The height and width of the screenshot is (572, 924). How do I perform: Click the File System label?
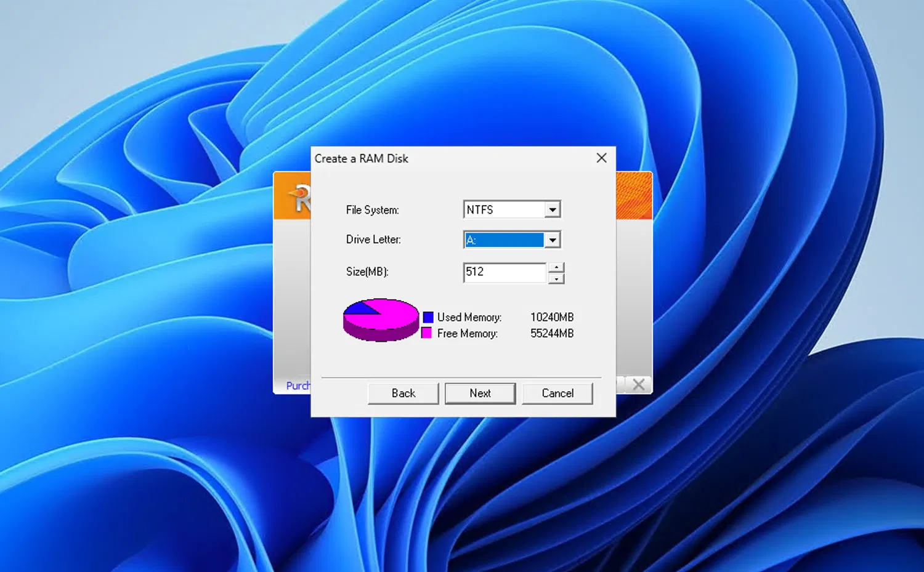373,210
